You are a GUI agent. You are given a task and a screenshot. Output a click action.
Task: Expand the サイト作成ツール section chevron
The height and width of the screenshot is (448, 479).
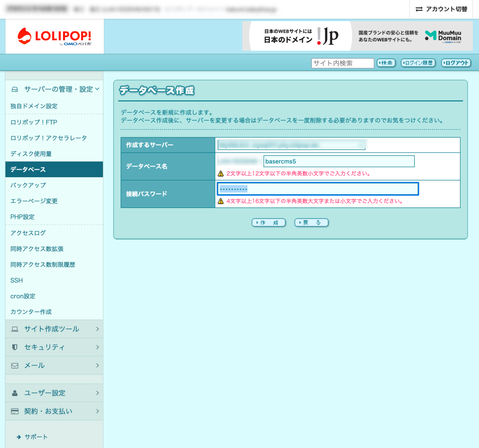point(97,329)
